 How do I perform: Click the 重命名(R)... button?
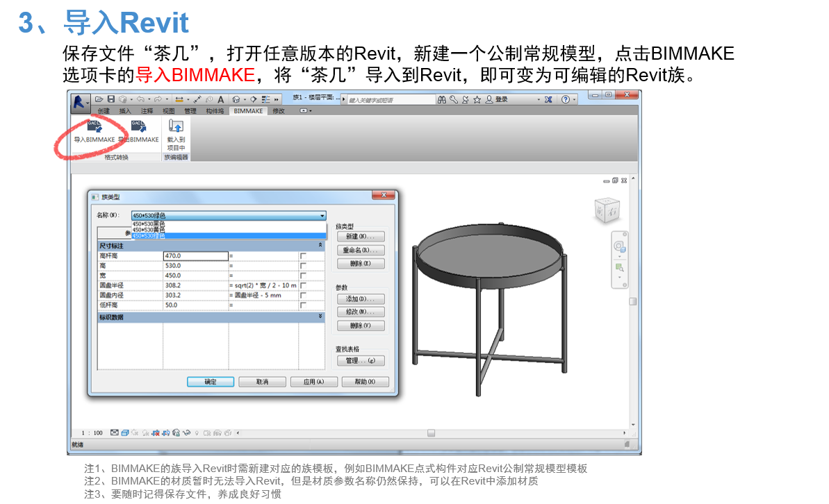[361, 250]
